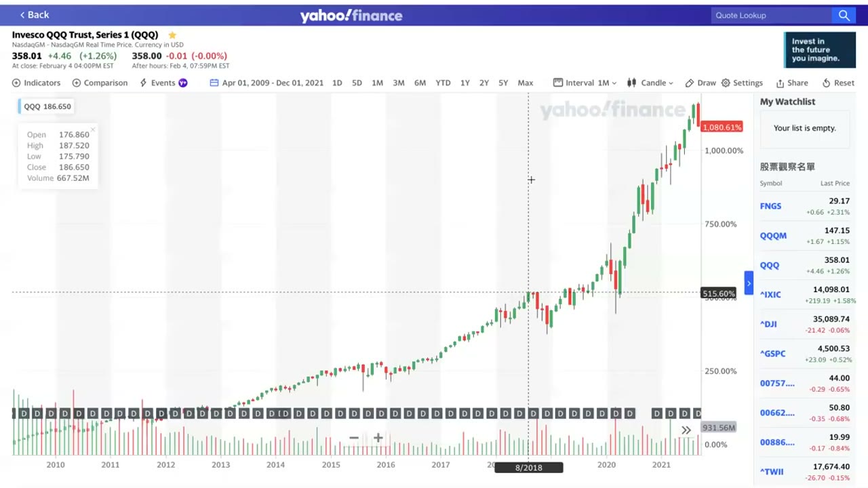Share the chart
868x488 pixels.
pyautogui.click(x=791, y=83)
